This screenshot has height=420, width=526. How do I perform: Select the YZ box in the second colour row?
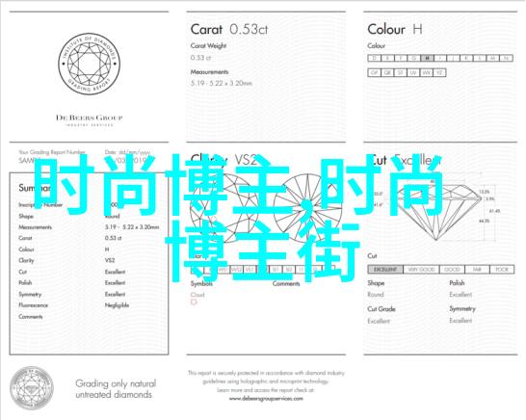[x=439, y=73]
